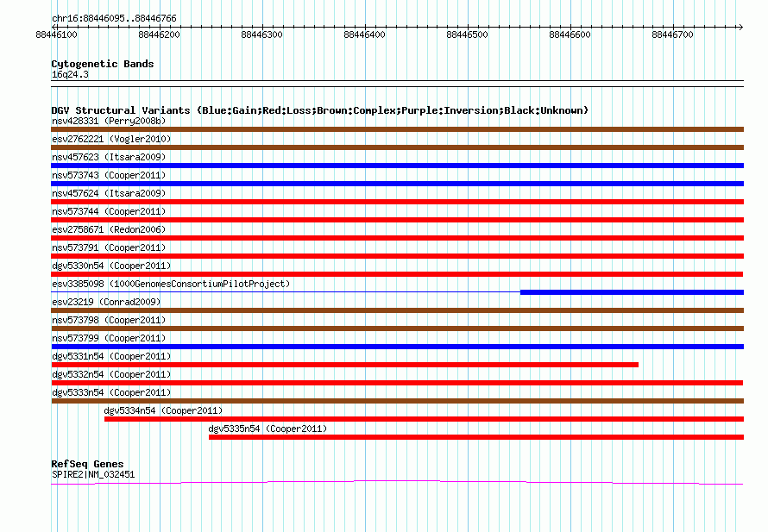The image size is (768, 532).
Task: Select the dgv5332n54 (Cooper2011) variant label
Action: coord(111,374)
